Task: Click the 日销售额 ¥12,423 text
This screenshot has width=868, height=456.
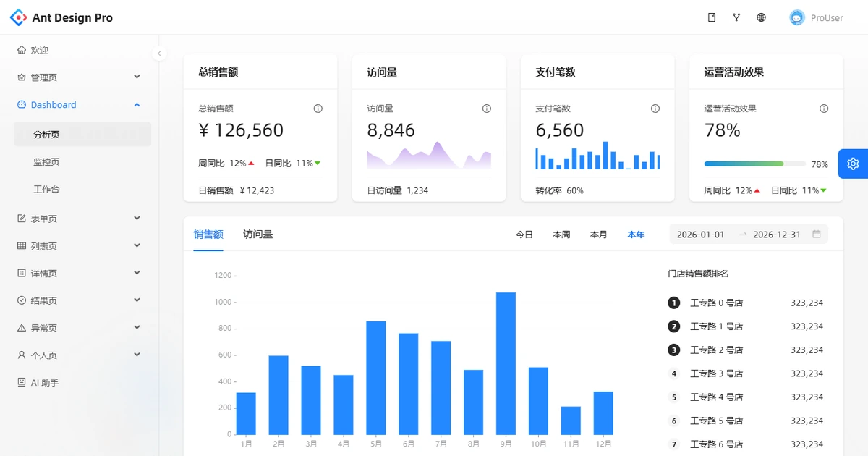Action: (237, 190)
